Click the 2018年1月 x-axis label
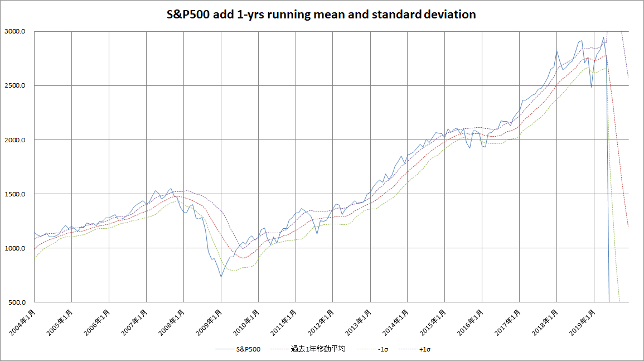This screenshot has height=361, width=644. coord(545,323)
